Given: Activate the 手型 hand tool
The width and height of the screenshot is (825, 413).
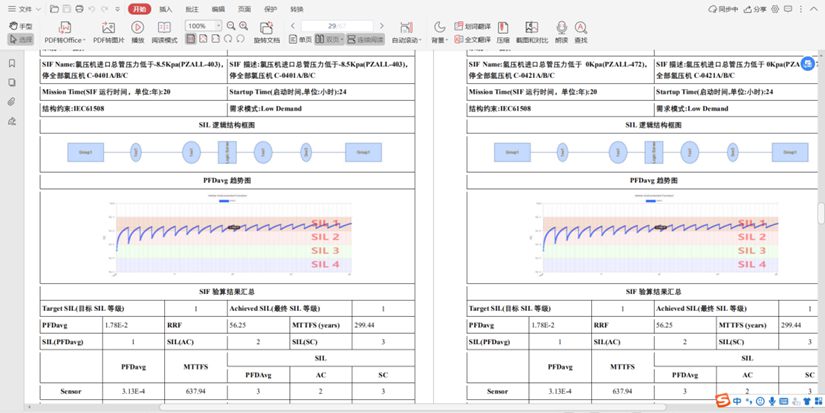Looking at the screenshot, I should (20, 26).
